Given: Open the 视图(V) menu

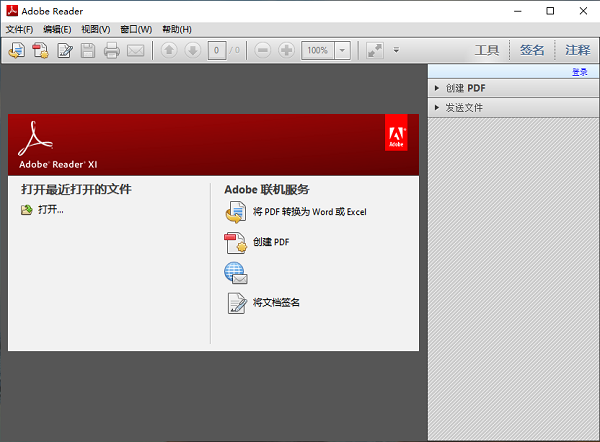Looking at the screenshot, I should 97,29.
